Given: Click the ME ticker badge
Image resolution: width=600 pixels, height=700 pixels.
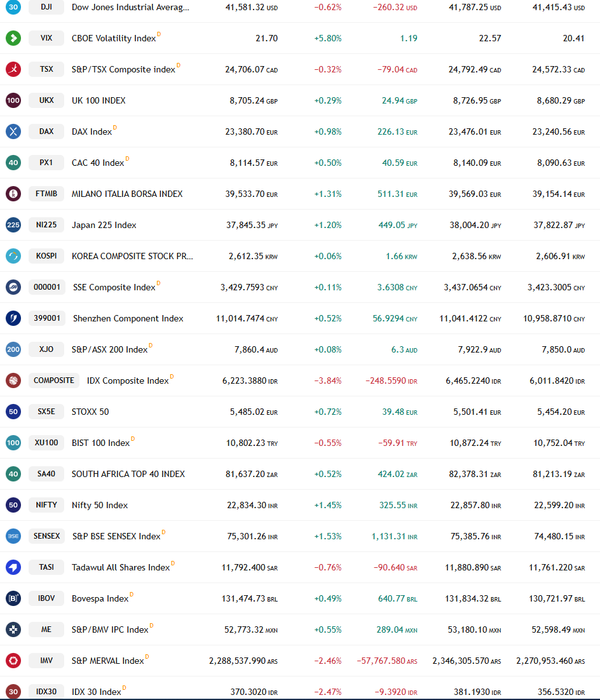Looking at the screenshot, I should (x=46, y=629).
